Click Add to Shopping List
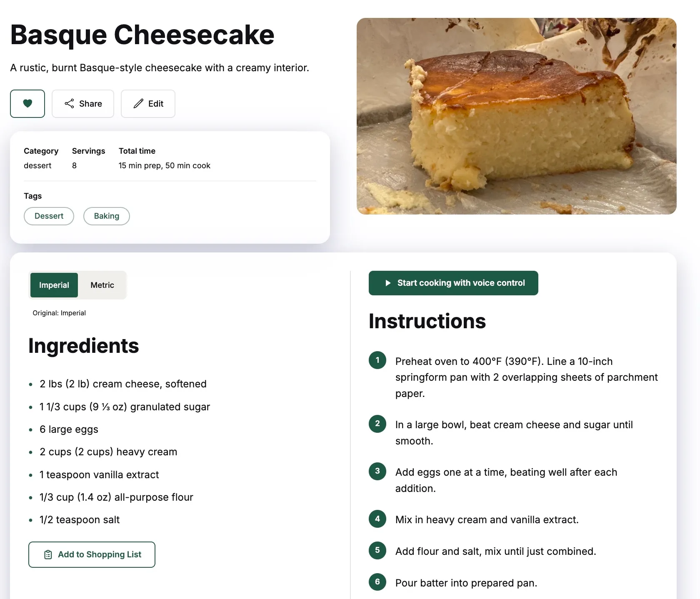The width and height of the screenshot is (700, 599). coord(92,554)
